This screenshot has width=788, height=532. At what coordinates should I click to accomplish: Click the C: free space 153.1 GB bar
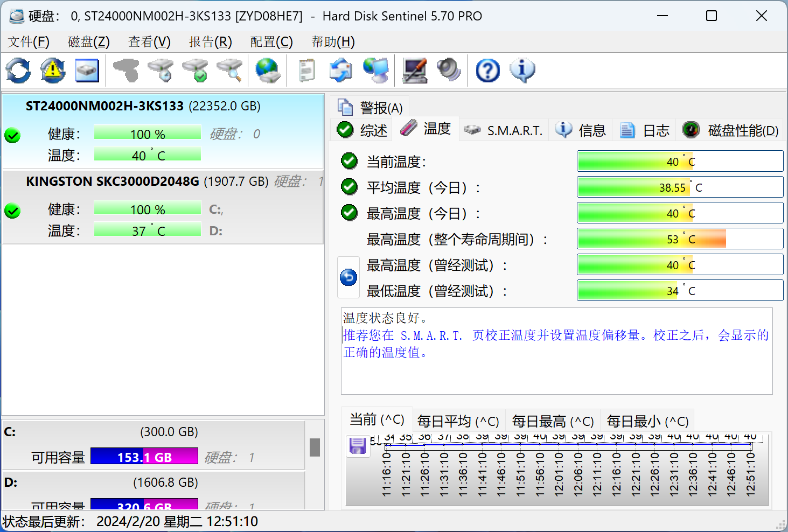144,456
